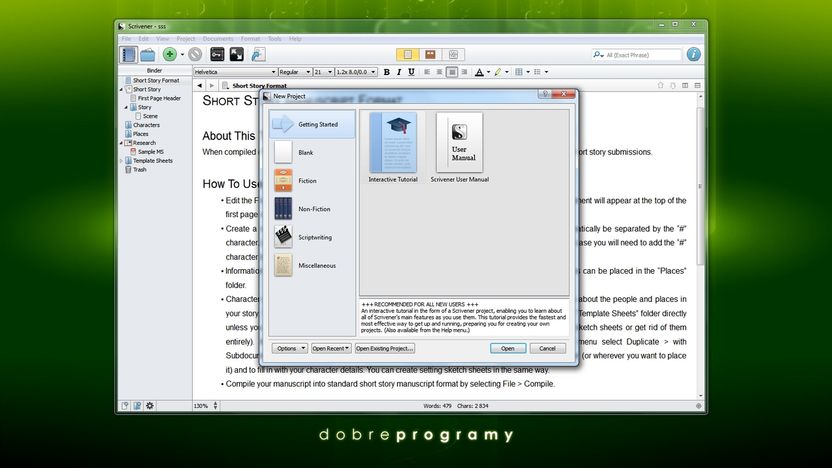This screenshot has height=468, width=832.
Task: Select the Fiction template category
Action: pos(312,181)
